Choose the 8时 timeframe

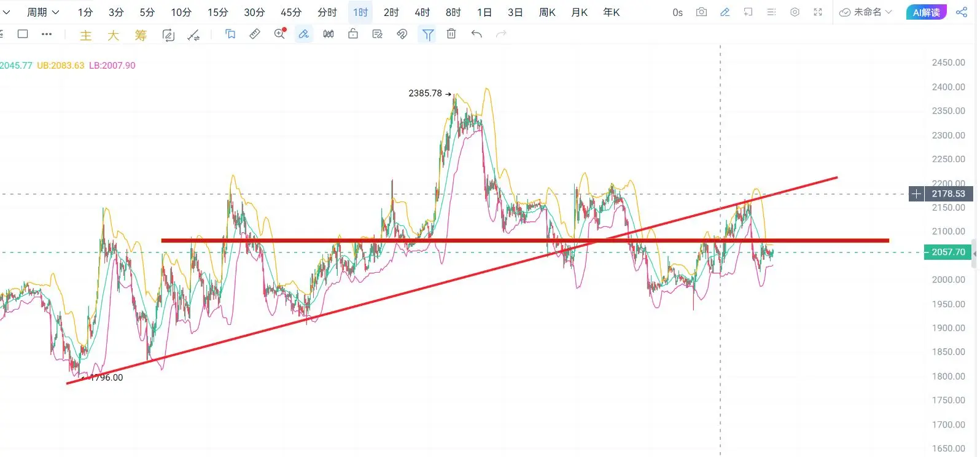[453, 12]
